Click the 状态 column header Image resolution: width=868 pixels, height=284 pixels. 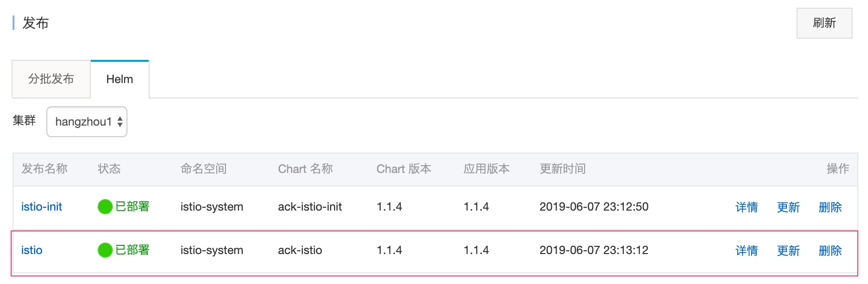point(109,169)
